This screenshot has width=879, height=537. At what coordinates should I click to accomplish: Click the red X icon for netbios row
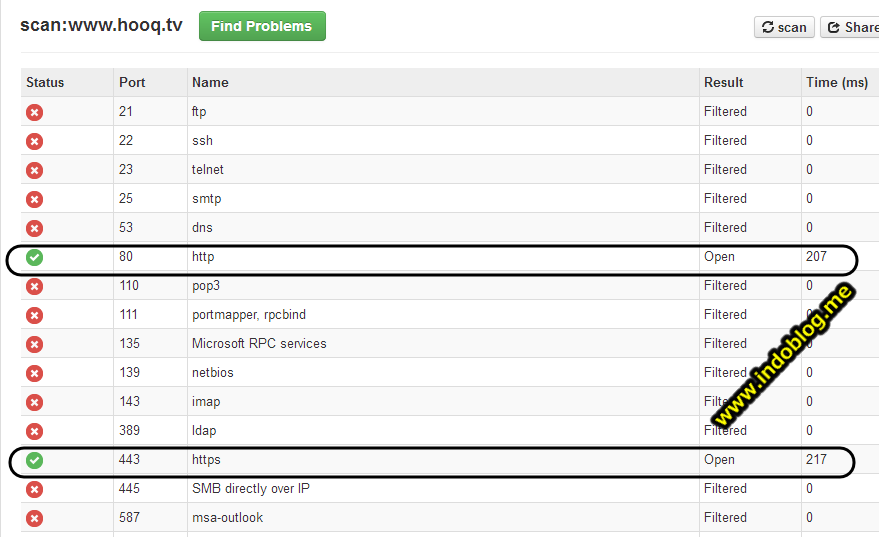click(x=34, y=373)
